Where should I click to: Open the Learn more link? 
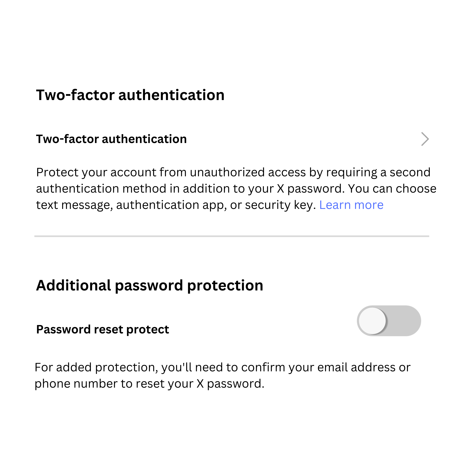pos(351,205)
